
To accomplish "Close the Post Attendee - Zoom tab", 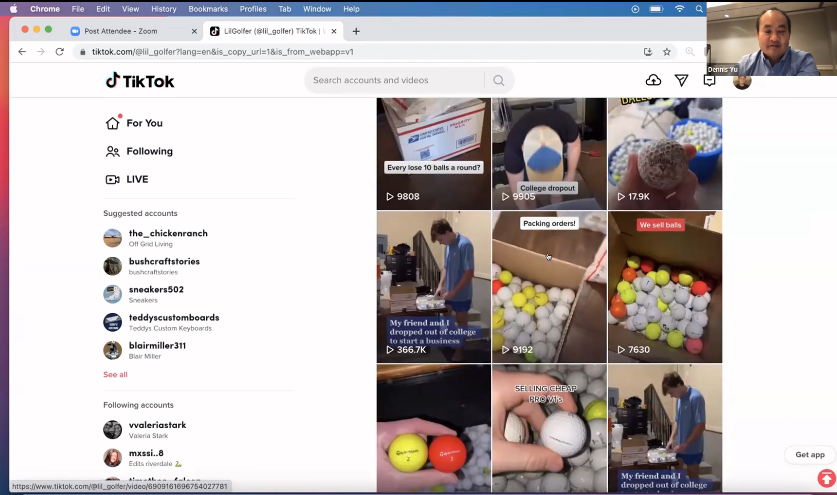I will click(194, 31).
